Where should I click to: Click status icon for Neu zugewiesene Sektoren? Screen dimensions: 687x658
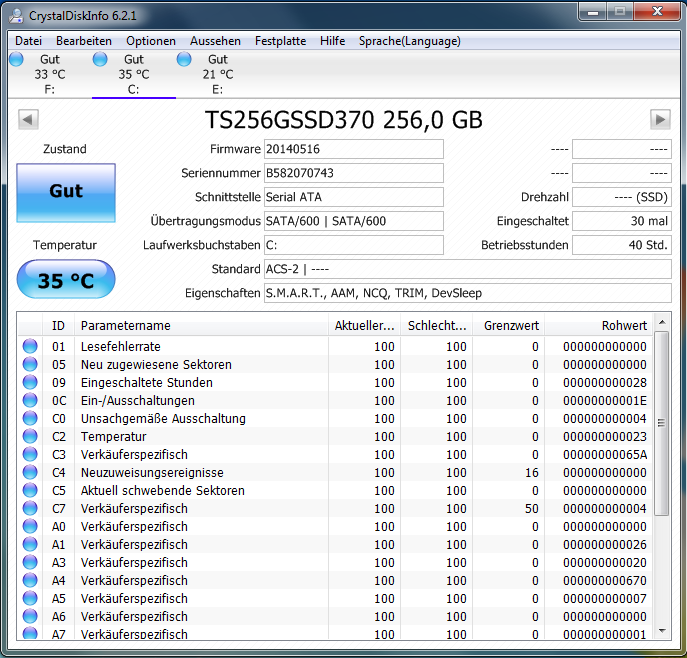pyautogui.click(x=30, y=364)
